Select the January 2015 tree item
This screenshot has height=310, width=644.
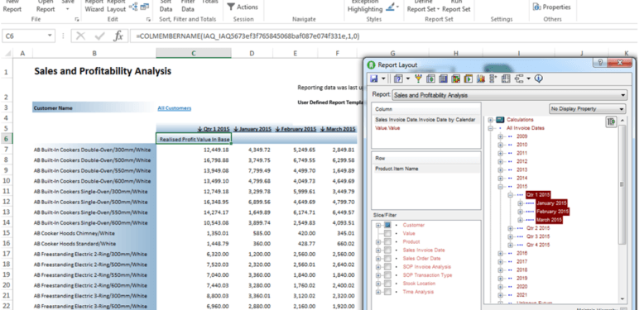click(551, 203)
